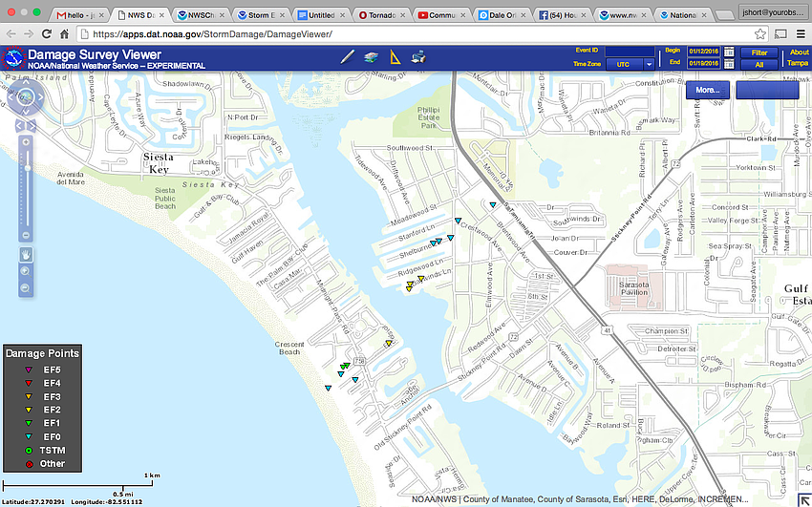
Task: Expand the Time Zone UTC dropdown
Action: point(649,64)
